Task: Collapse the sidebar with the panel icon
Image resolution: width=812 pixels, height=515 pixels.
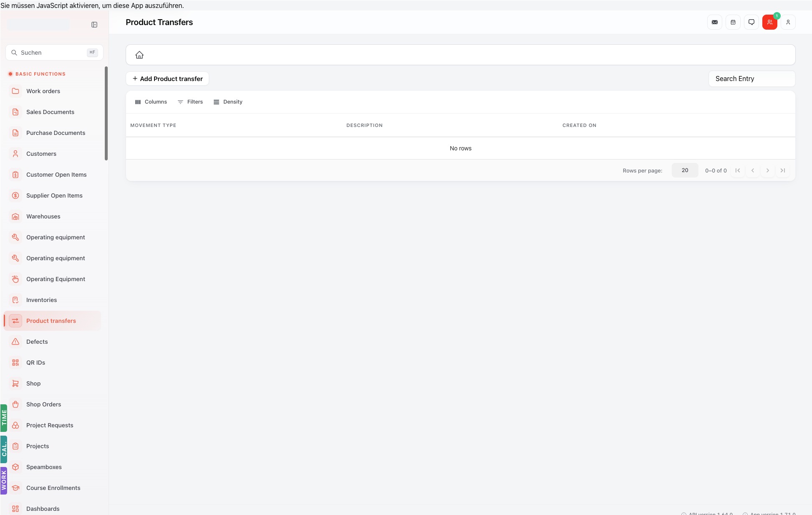Action: click(94, 25)
